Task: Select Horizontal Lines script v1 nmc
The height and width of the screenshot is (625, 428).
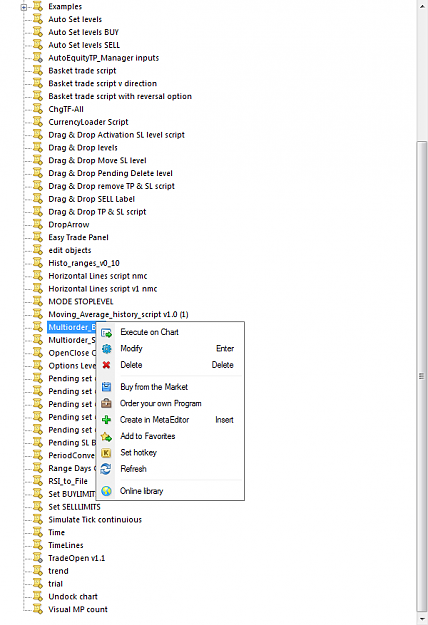Action: click(103, 289)
